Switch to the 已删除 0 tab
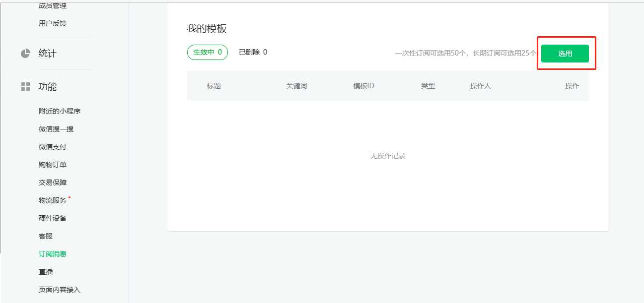Viewport: 644px width, 303px height. (x=253, y=52)
